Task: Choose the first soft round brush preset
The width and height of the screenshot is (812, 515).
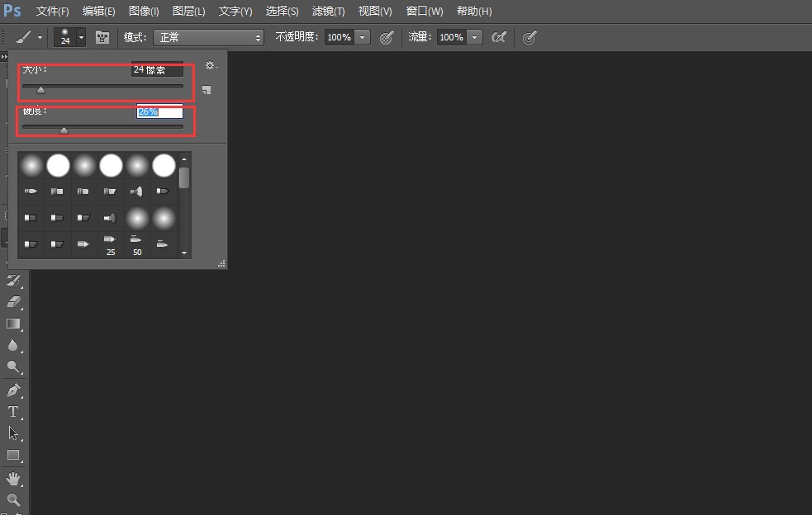Action: [x=31, y=166]
